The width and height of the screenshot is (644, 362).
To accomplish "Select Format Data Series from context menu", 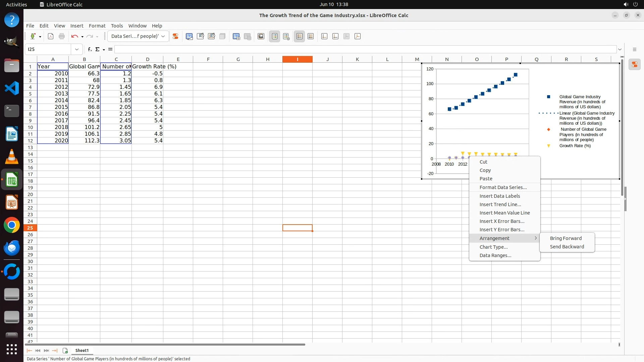I will pyautogui.click(x=503, y=187).
